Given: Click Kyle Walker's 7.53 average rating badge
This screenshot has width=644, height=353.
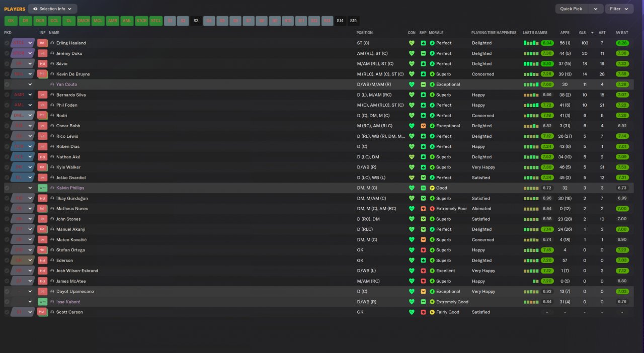Looking at the screenshot, I should [622, 167].
